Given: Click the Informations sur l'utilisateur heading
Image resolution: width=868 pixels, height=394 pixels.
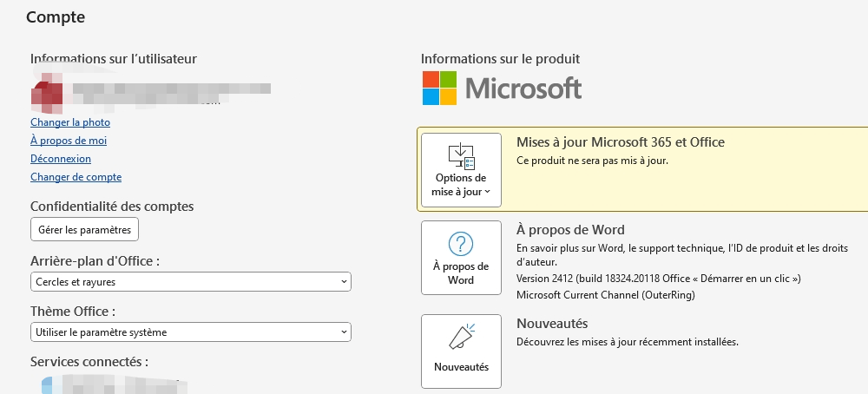Looking at the screenshot, I should tap(114, 59).
